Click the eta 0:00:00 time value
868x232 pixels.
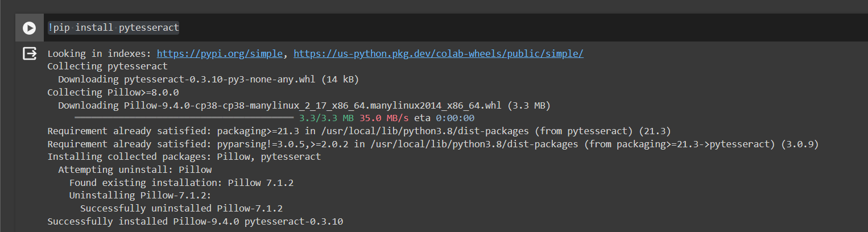coord(454,118)
